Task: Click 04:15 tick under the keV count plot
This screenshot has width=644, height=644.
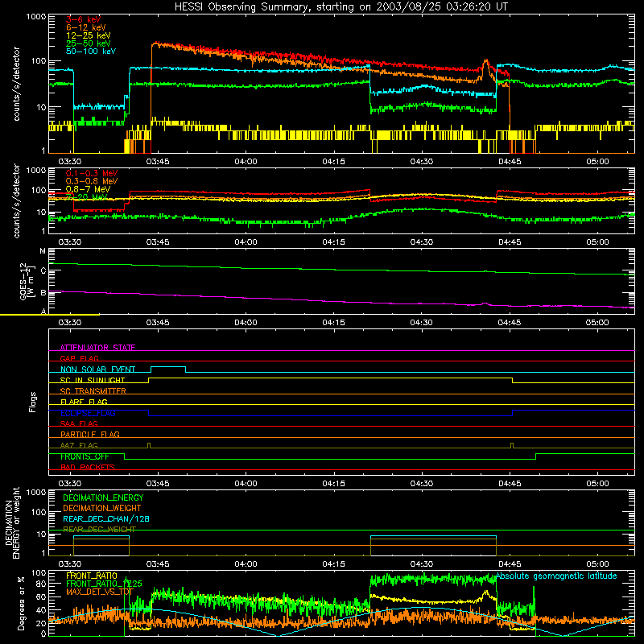Action: 333,162
